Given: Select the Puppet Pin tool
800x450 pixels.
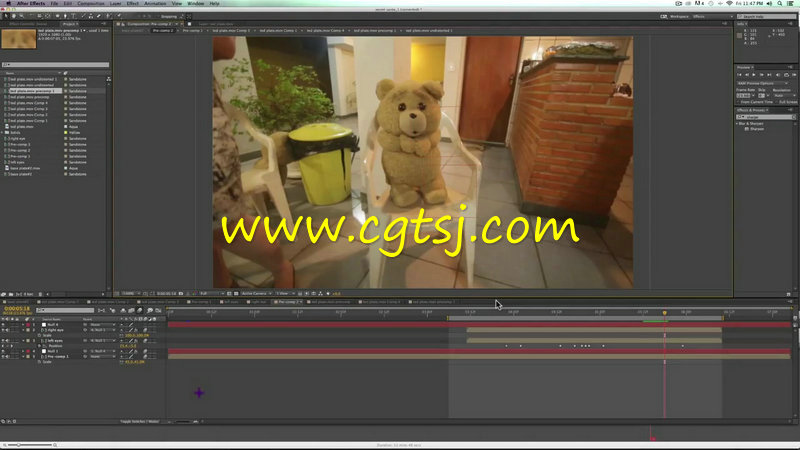Looking at the screenshot, I should pyautogui.click(x=118, y=16).
